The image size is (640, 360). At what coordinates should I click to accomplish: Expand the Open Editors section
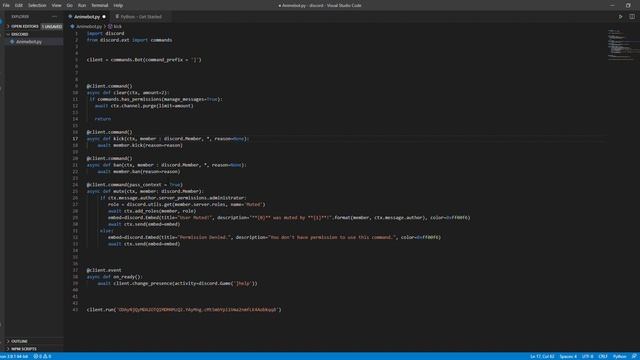(23, 26)
